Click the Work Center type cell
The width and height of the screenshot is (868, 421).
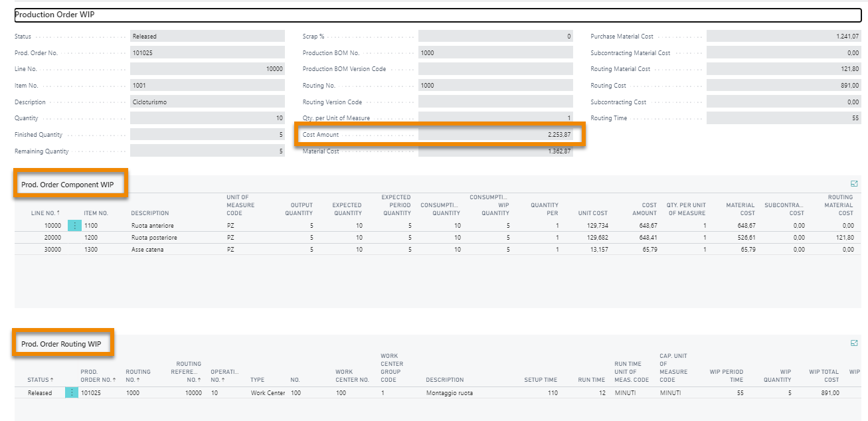tap(268, 393)
